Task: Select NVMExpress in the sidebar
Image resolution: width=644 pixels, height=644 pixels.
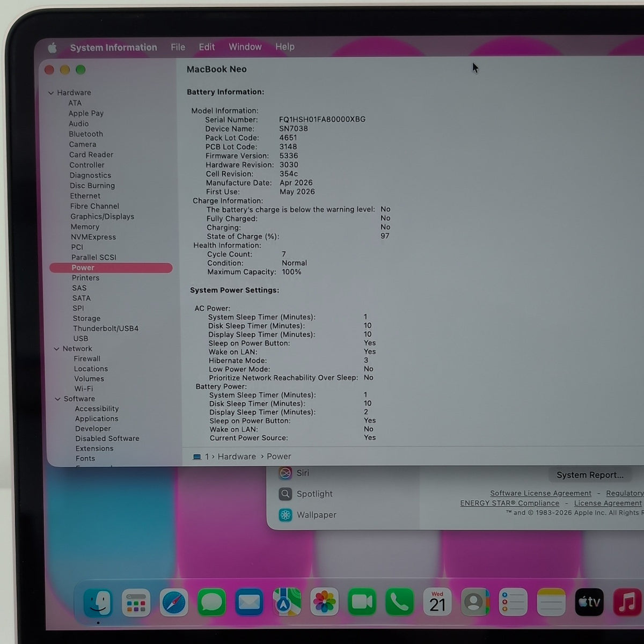Action: [93, 237]
